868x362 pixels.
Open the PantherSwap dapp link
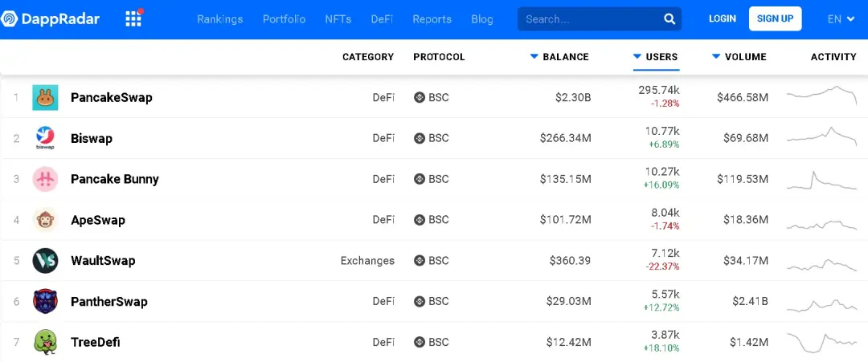pyautogui.click(x=109, y=302)
